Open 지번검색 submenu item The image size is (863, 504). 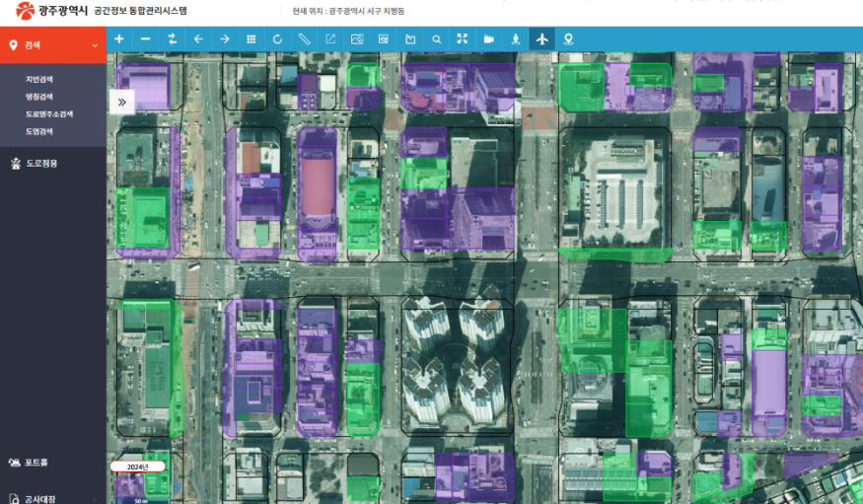(39, 79)
